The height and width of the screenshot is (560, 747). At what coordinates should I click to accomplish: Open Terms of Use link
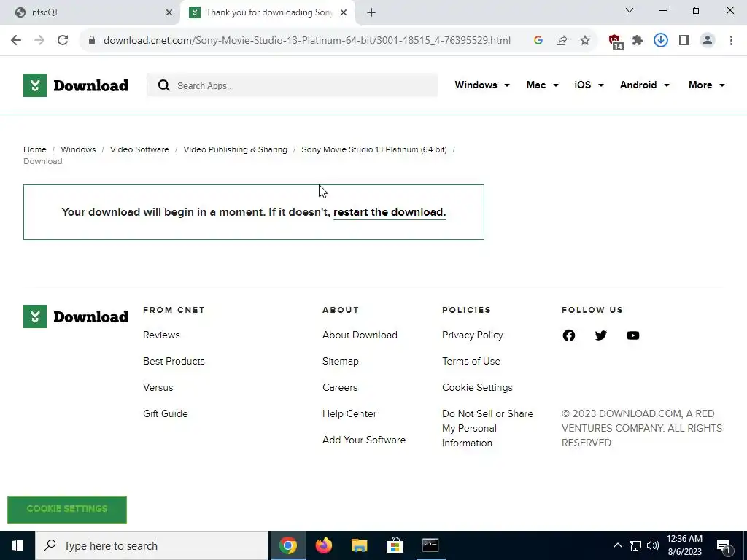[x=471, y=362]
